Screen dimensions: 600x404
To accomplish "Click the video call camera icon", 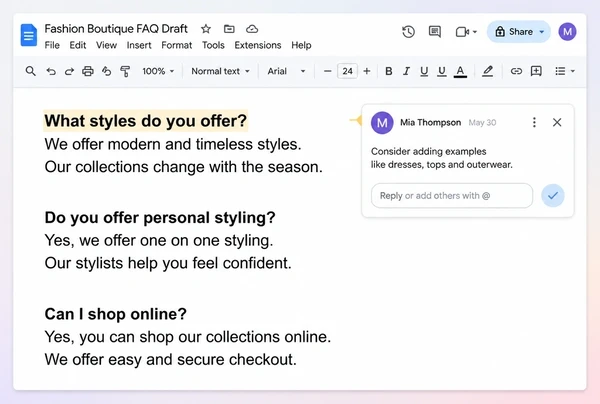I will coord(462,32).
